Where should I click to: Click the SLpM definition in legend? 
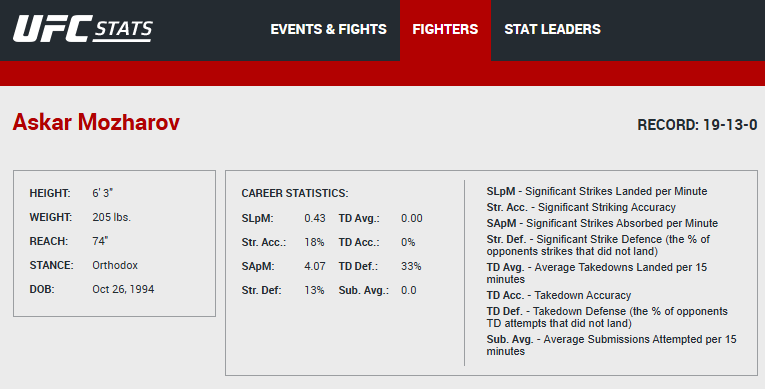point(597,191)
